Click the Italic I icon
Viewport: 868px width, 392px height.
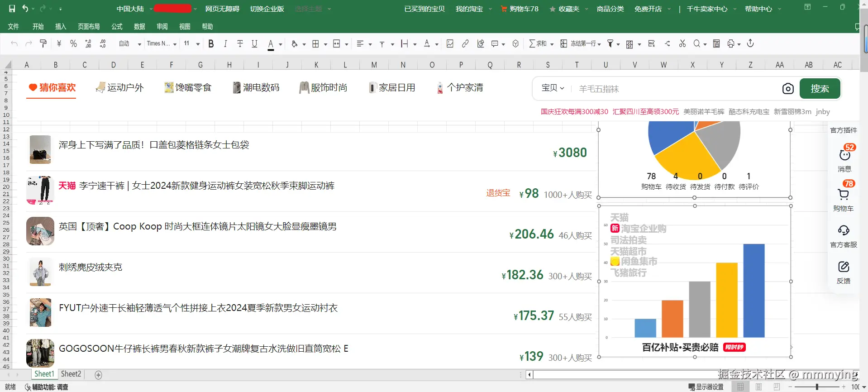[x=225, y=43]
